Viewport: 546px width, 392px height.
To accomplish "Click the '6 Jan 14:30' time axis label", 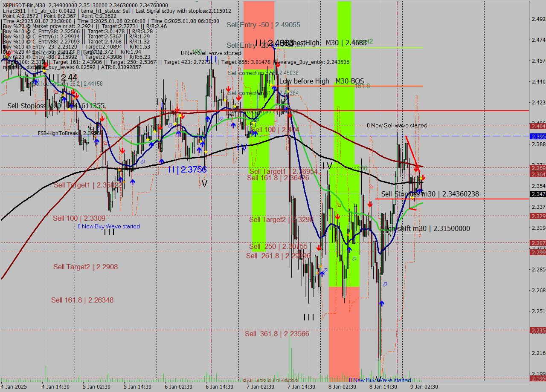I will [x=219, y=386].
